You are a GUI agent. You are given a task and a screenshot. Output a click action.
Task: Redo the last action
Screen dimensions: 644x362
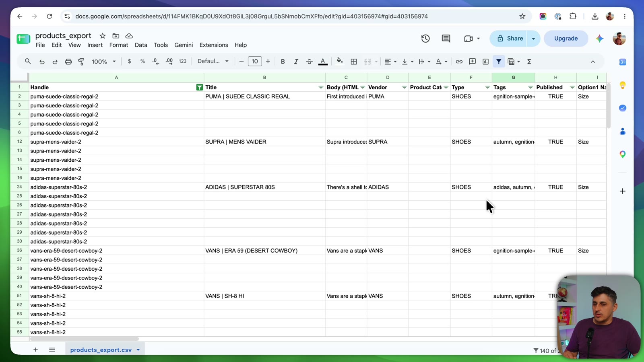point(55,62)
